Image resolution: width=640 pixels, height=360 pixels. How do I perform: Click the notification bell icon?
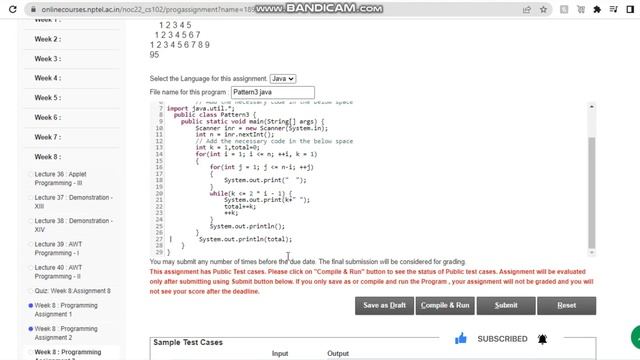542,339
